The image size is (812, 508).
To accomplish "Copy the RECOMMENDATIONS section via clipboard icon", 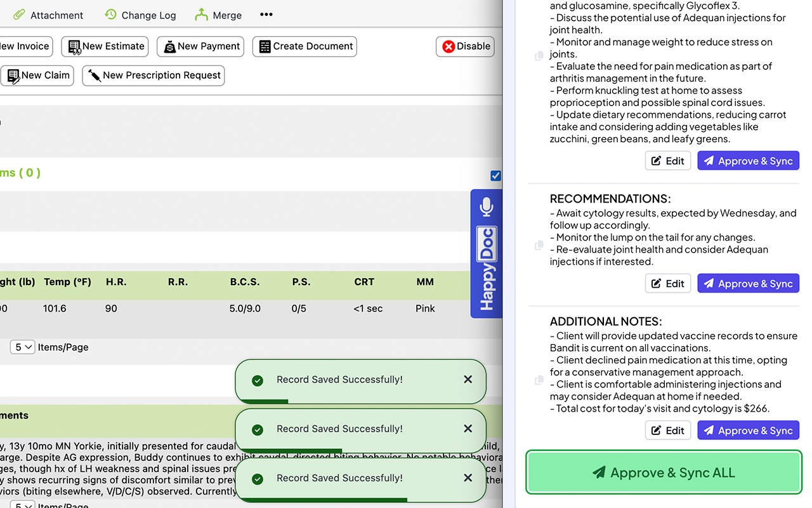I will [x=539, y=246].
